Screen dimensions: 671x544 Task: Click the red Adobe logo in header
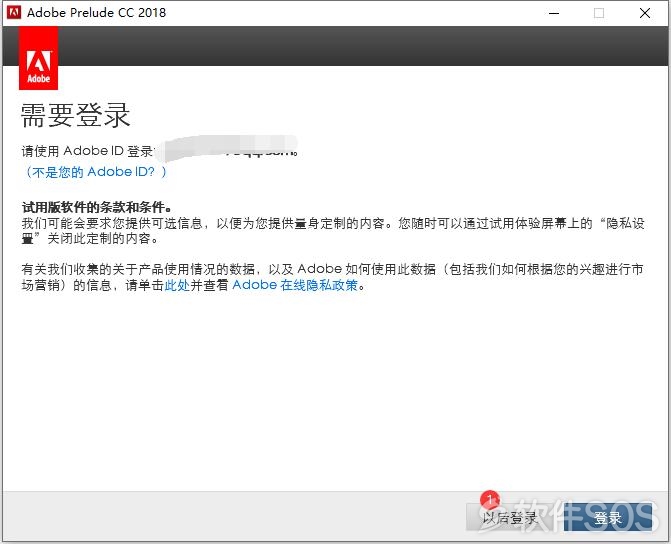[x=39, y=59]
